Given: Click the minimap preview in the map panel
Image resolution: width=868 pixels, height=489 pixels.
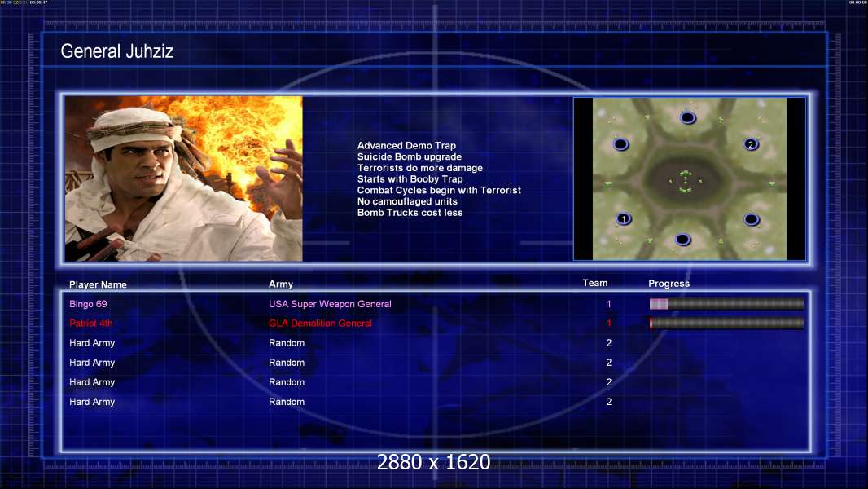Looking at the screenshot, I should [690, 178].
